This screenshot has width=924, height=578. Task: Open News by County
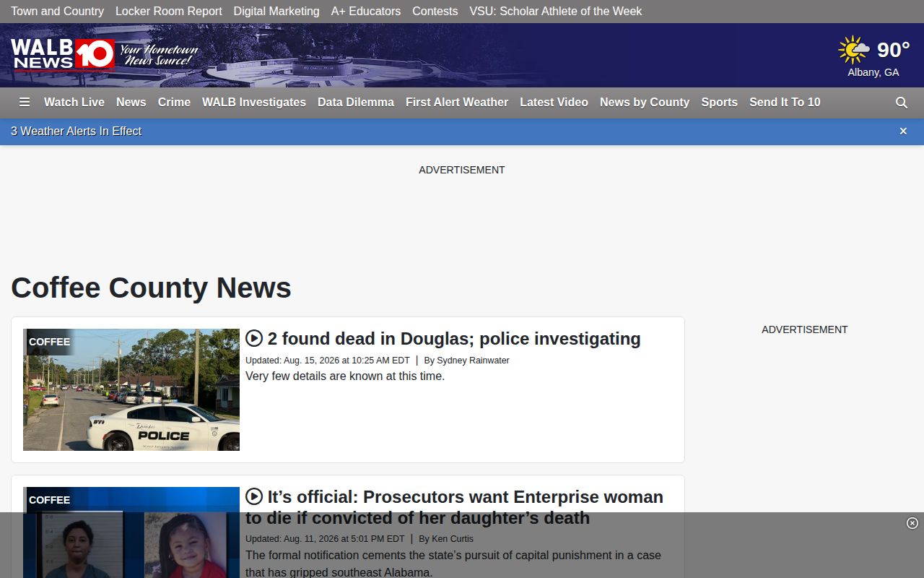(645, 102)
